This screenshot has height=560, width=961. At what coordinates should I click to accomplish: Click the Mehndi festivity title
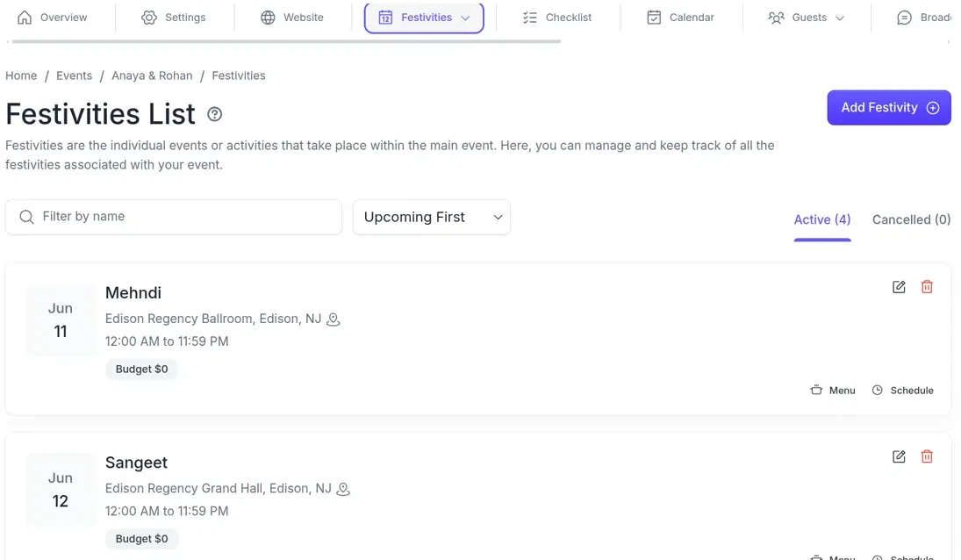click(x=133, y=293)
